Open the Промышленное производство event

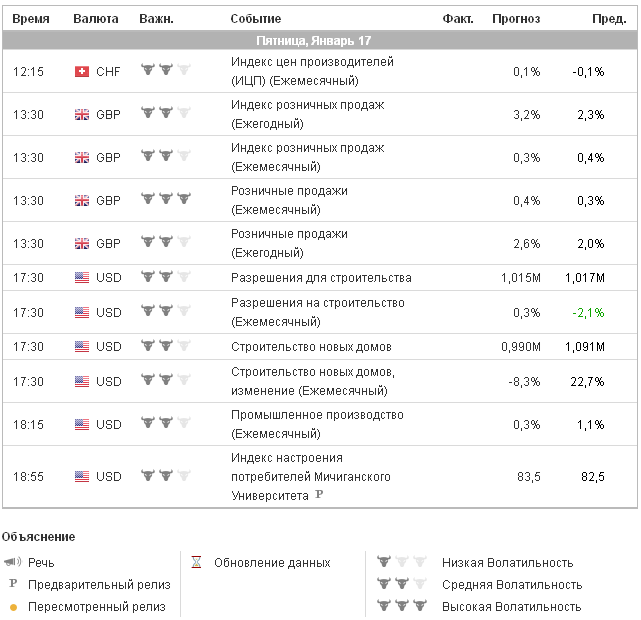pyautogui.click(x=317, y=415)
